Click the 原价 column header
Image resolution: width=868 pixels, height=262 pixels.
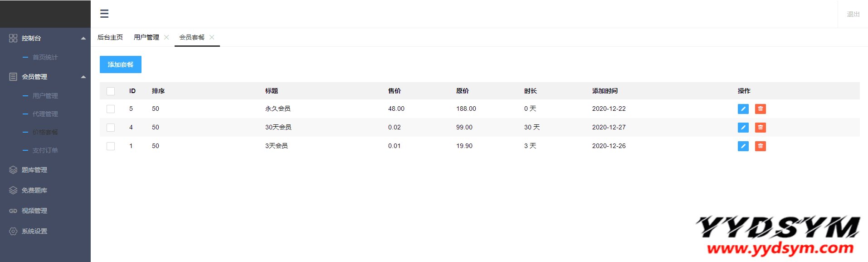pyautogui.click(x=463, y=91)
